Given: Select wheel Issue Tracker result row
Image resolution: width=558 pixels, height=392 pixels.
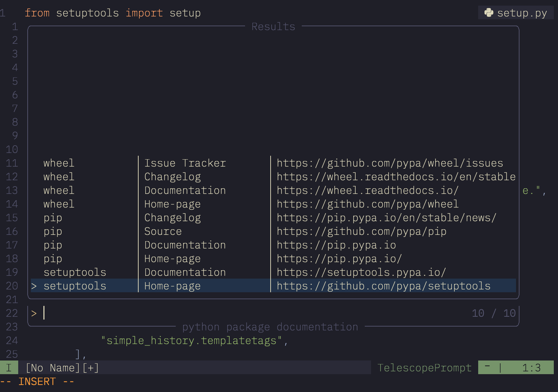Looking at the screenshot, I should [273, 163].
